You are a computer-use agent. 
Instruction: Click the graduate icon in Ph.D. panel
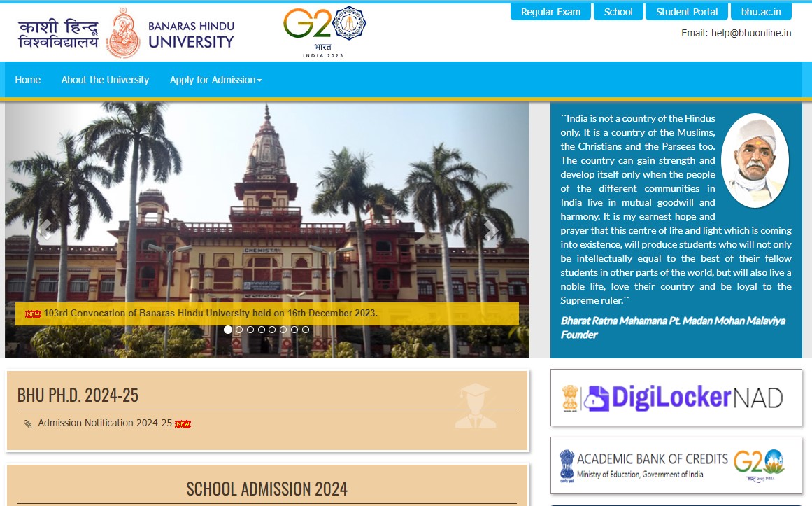point(475,406)
